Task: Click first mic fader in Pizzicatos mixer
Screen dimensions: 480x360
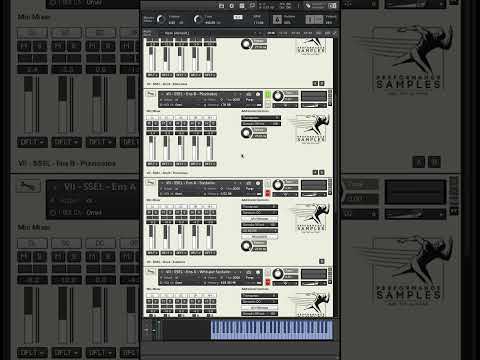Action: click(151, 148)
